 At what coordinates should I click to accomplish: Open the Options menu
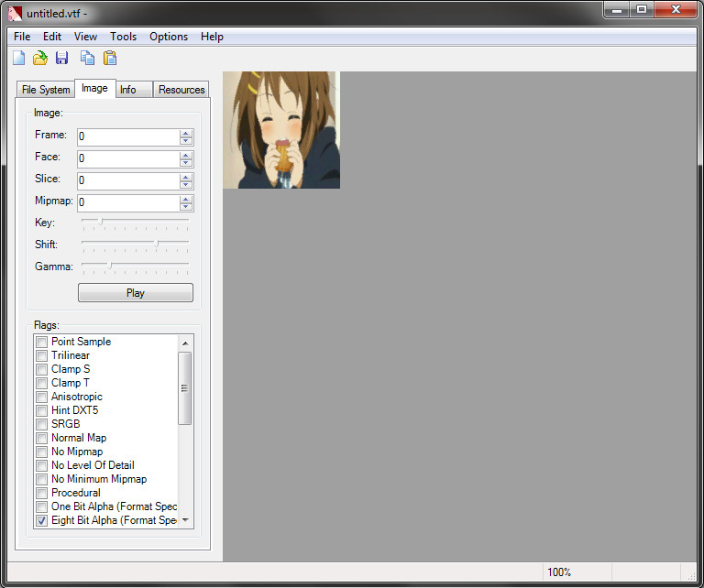[169, 37]
